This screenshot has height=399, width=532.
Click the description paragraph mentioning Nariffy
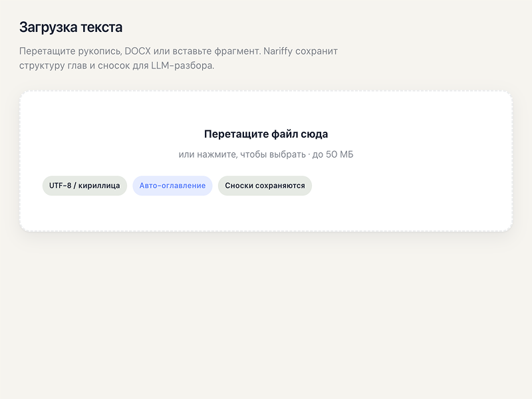click(x=178, y=58)
